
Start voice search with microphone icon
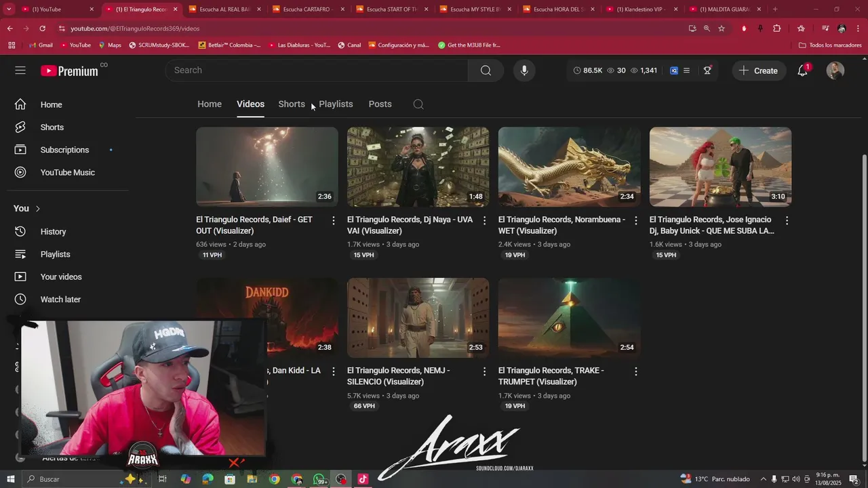(x=524, y=70)
